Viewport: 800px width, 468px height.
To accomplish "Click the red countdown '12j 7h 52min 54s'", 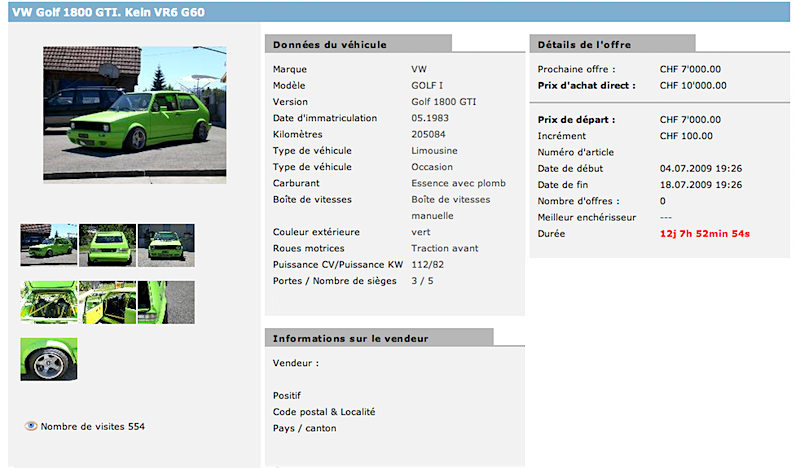I will pos(705,234).
